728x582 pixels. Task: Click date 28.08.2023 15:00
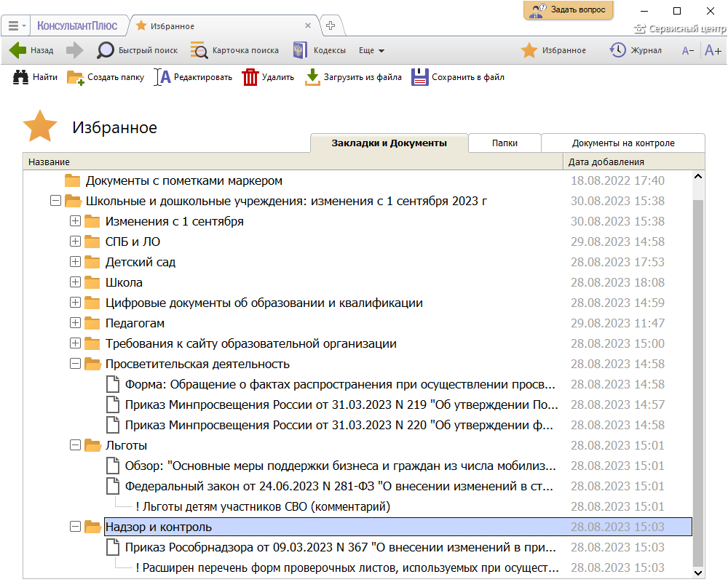point(617,343)
